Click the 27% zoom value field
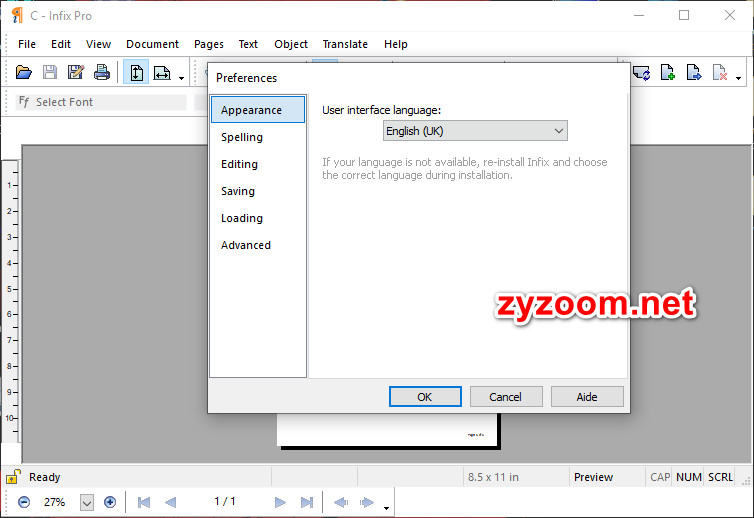Image resolution: width=754 pixels, height=518 pixels. 55,502
